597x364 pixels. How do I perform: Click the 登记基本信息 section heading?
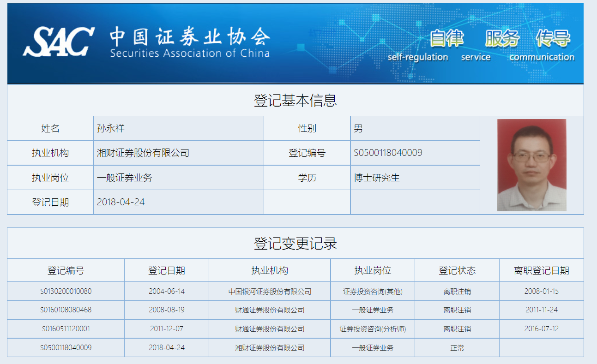click(295, 100)
